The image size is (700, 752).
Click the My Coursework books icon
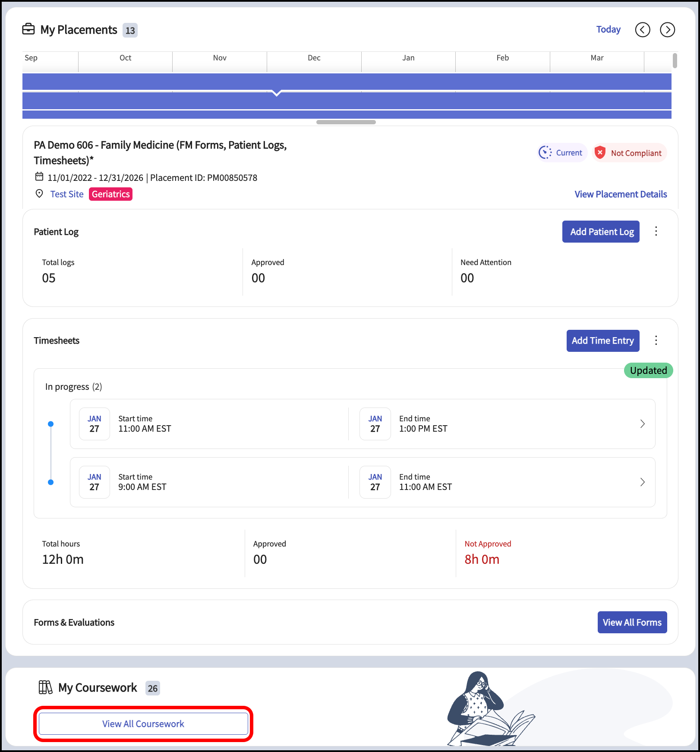[x=45, y=687]
